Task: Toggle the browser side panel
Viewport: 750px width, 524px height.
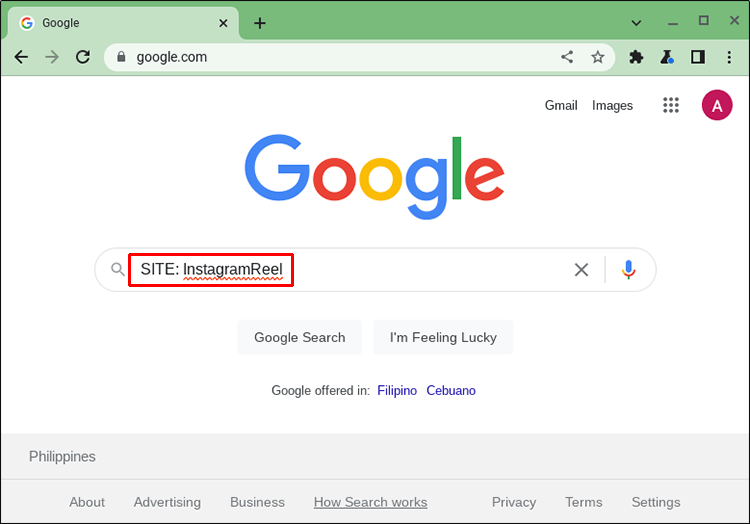Action: tap(698, 57)
